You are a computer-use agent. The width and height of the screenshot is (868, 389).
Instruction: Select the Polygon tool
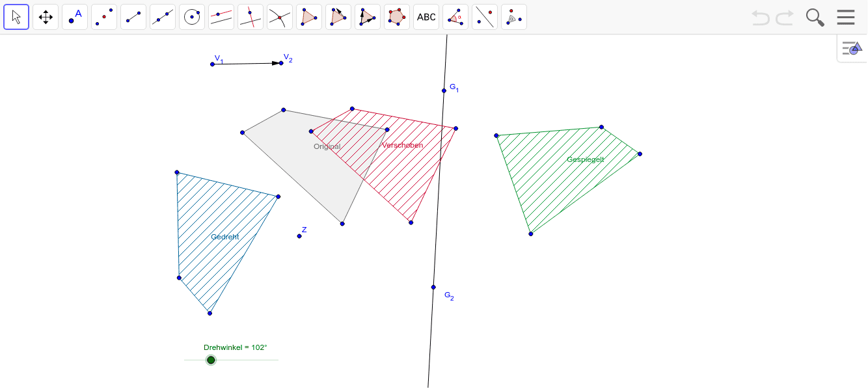(309, 17)
